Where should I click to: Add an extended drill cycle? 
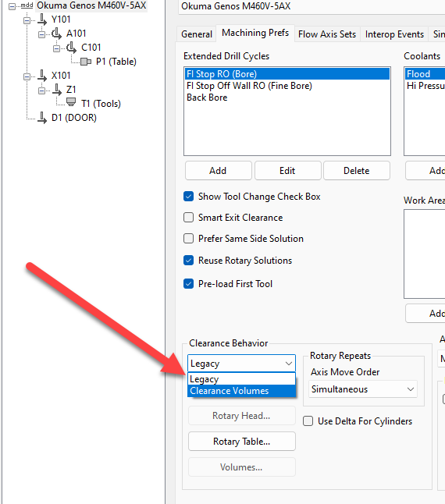point(218,171)
